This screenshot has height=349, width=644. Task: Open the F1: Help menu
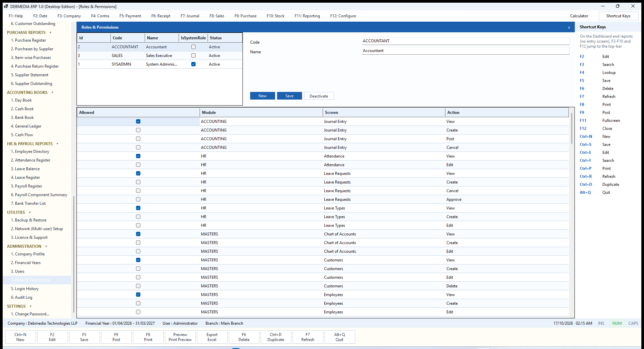(16, 16)
